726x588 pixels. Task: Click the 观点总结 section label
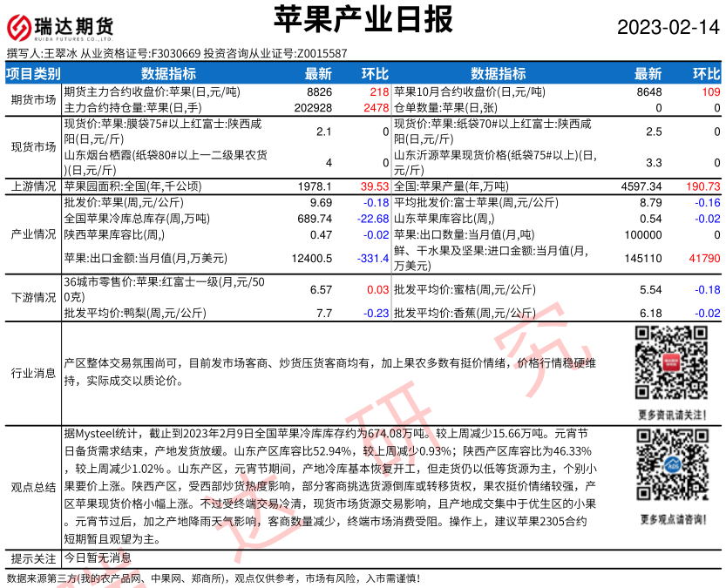tap(33, 487)
